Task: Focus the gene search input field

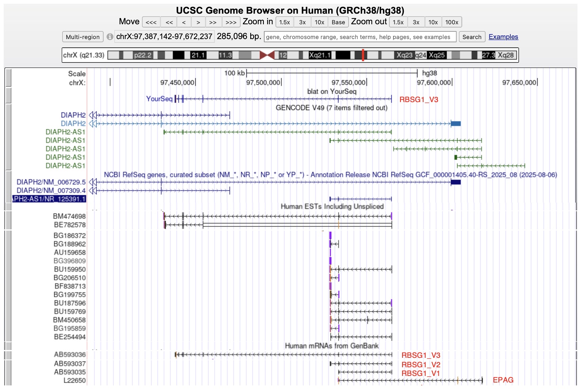Action: tap(360, 37)
